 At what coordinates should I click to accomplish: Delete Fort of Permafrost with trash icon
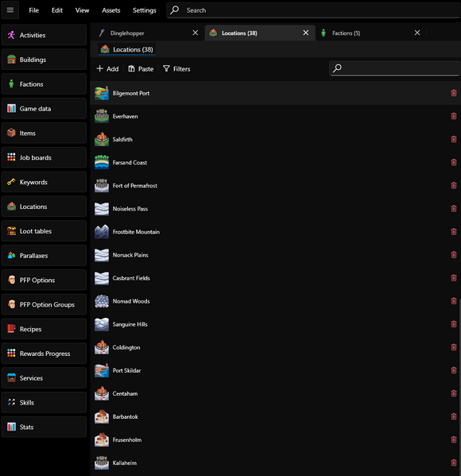pyautogui.click(x=454, y=185)
